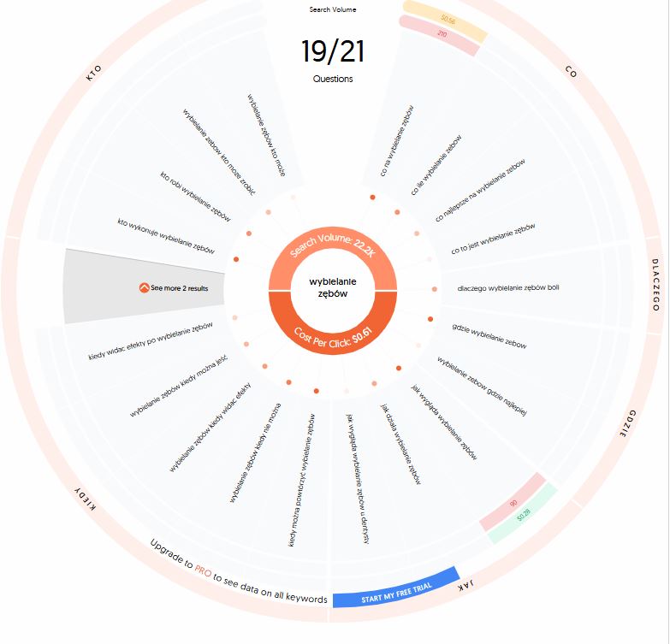Viewport: 670px width, 644px height.
Task: Select the JAK category label
Action: point(465,585)
